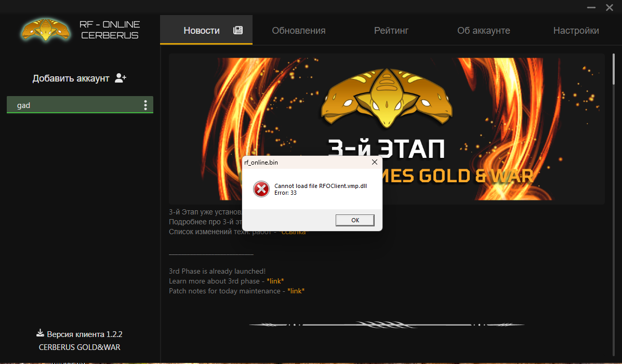Viewport: 622px width, 364px height.
Task: Follow the *link* after Learn more about 3rd phase
Action: click(275, 281)
